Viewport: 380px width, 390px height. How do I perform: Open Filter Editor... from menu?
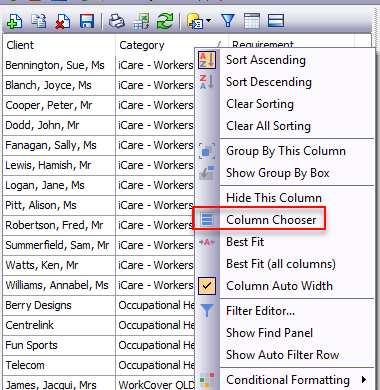tap(260, 311)
